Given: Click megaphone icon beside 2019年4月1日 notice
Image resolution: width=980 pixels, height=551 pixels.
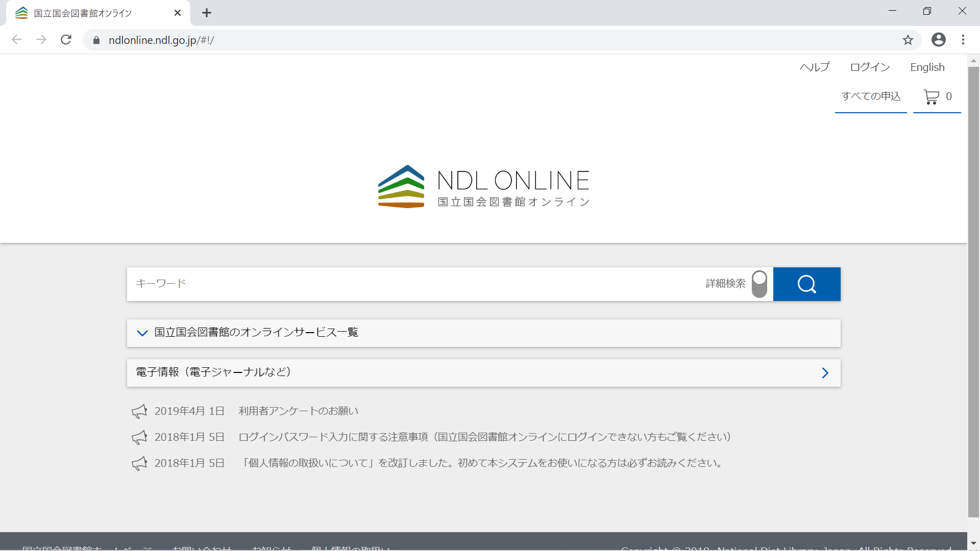Looking at the screenshot, I should (x=139, y=411).
